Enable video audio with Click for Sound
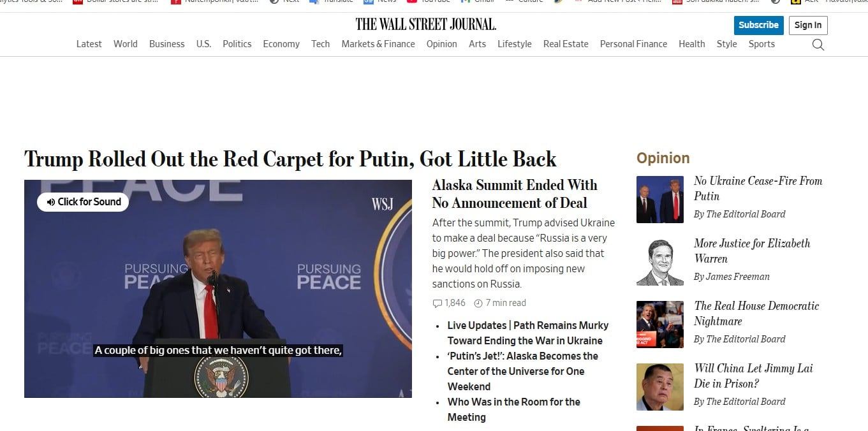The width and height of the screenshot is (868, 431). pos(83,202)
